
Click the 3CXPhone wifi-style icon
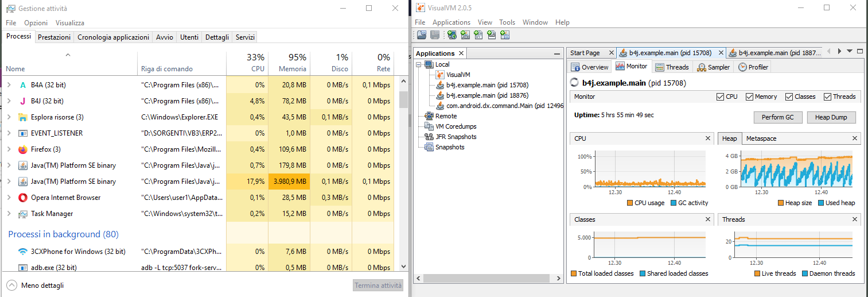(23, 252)
